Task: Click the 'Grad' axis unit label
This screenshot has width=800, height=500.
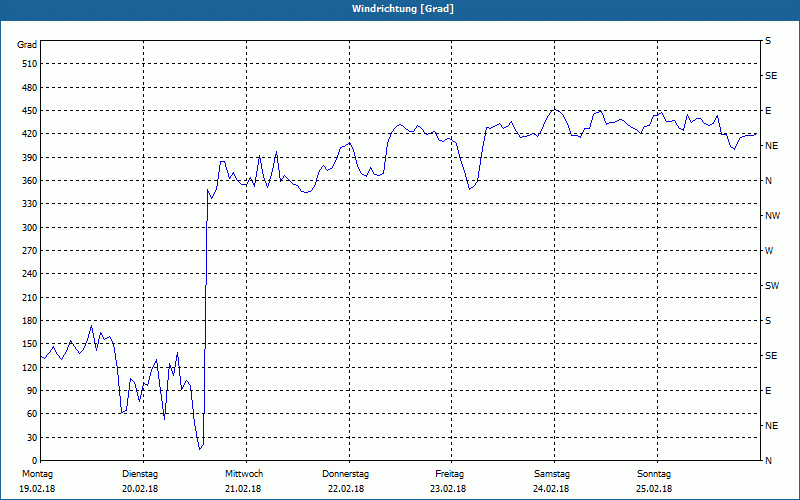Action: [x=27, y=45]
